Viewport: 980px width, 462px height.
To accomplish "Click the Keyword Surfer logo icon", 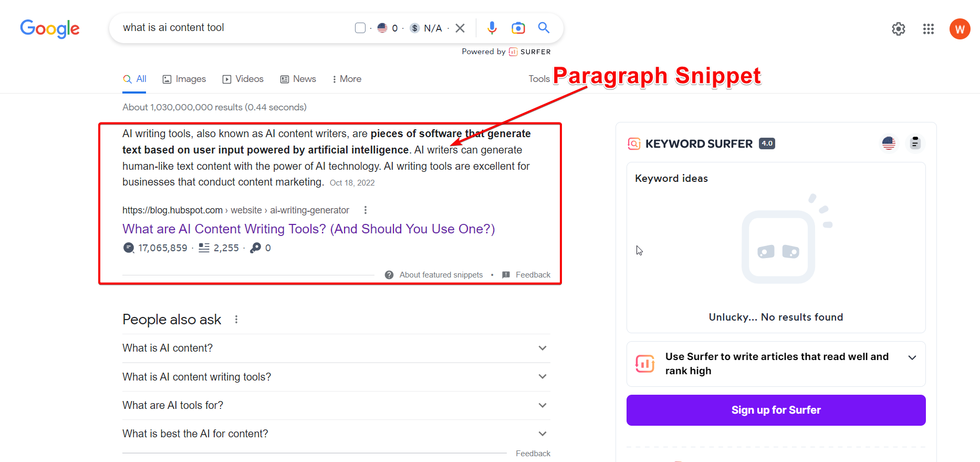I will [634, 143].
